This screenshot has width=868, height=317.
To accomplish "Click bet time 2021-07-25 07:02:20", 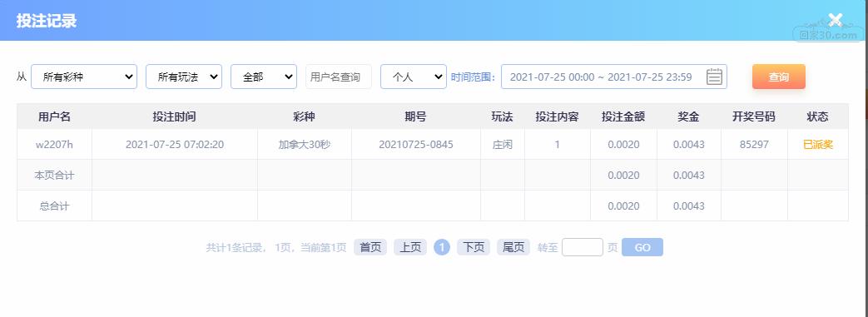I will pos(175,145).
